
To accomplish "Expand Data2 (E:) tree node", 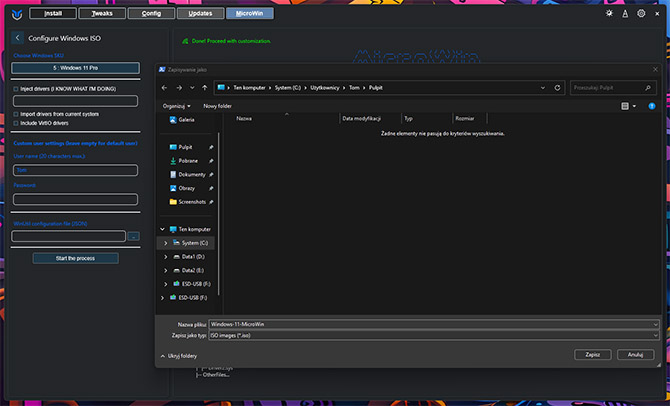I will 166,270.
